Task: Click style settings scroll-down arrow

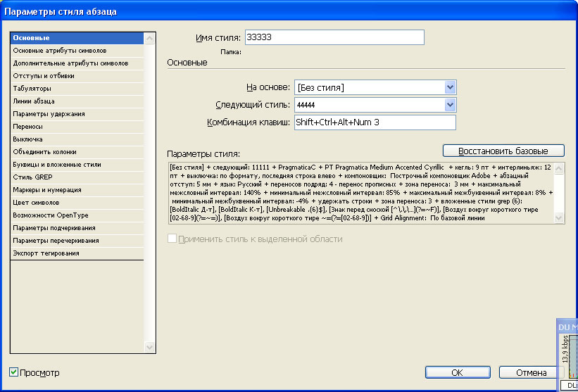Action: click(559, 218)
